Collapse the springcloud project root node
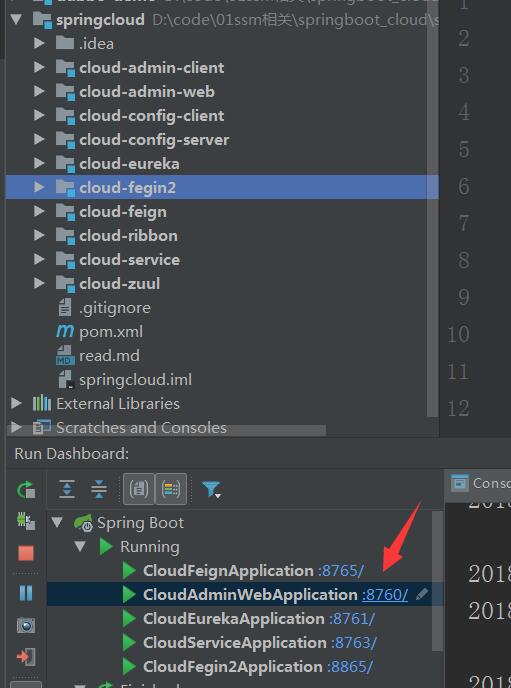This screenshot has height=688, width=511. point(16,19)
